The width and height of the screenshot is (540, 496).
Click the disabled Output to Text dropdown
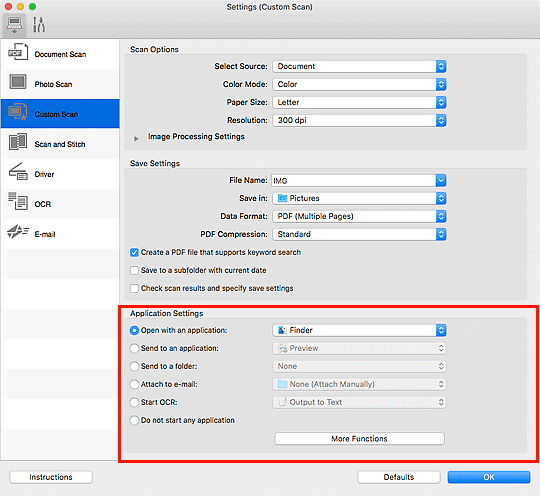359,402
